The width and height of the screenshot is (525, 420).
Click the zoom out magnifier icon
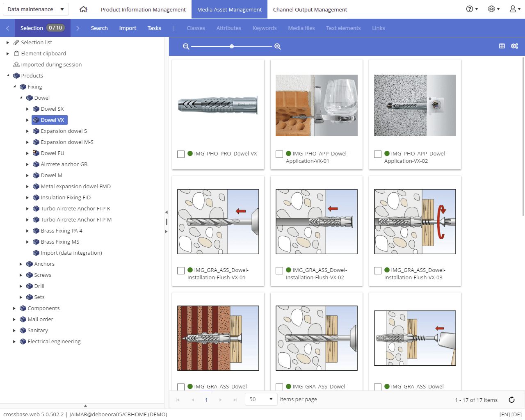[x=186, y=46]
